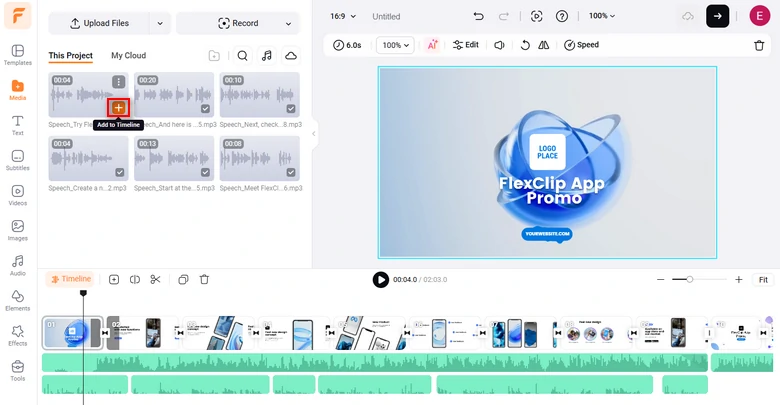Open the 100% opacity dropdown in edit bar

pos(395,45)
